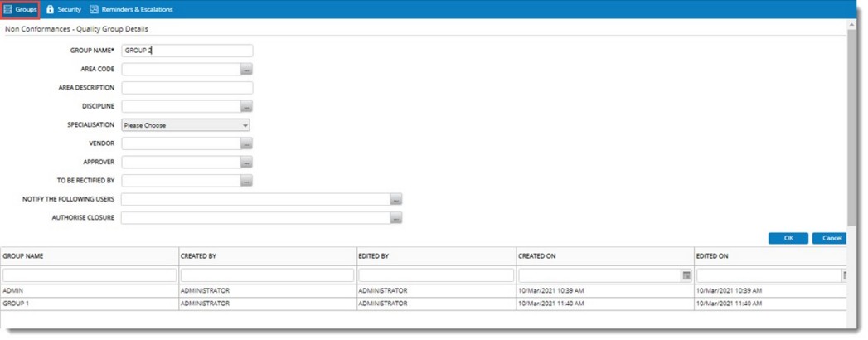
Task: Click the Group Name column filter box
Action: [90, 275]
